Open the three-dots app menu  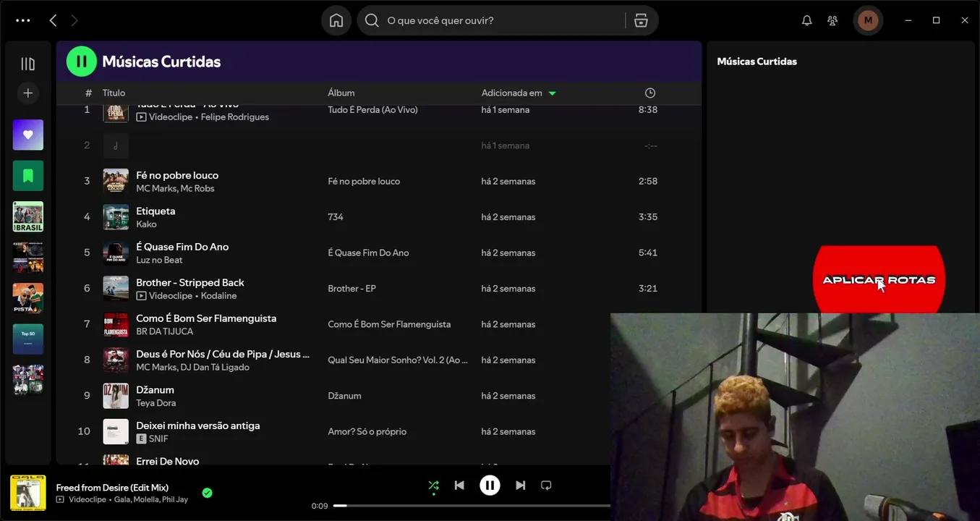pos(23,20)
